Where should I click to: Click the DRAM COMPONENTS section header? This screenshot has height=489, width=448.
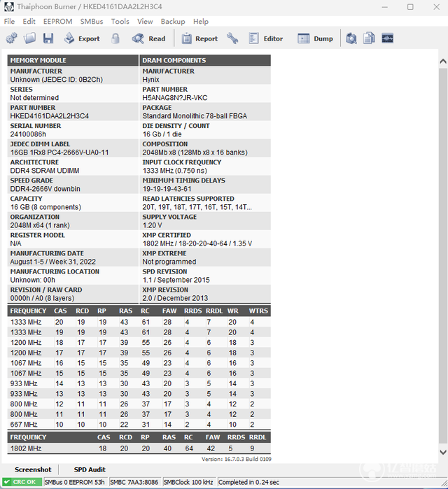[x=205, y=60]
